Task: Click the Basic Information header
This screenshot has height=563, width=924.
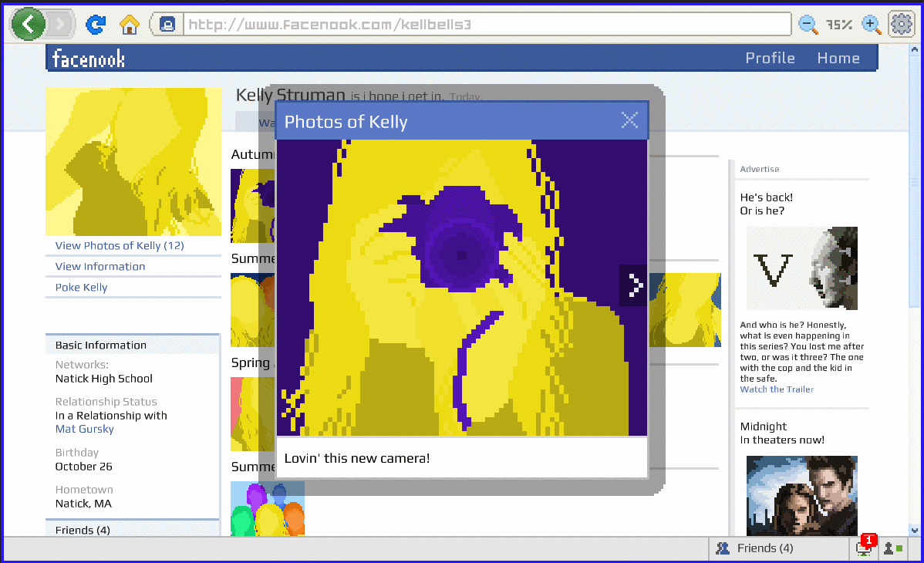Action: (133, 345)
